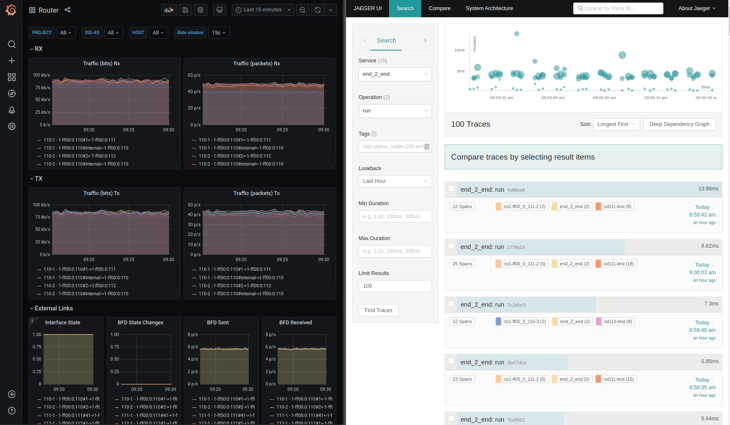The width and height of the screenshot is (730, 425).
Task: Open the Service end_2_end dropdown
Action: 395,74
